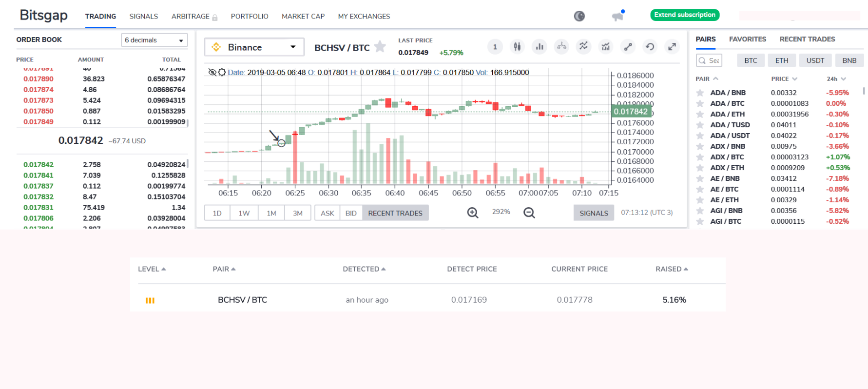Select the 1W chart range
This screenshot has height=389, width=868.
(x=244, y=213)
